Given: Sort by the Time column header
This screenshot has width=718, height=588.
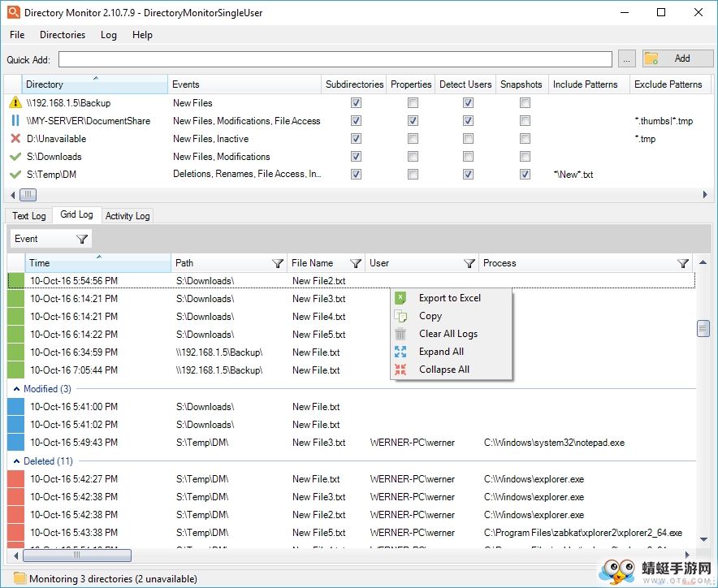Looking at the screenshot, I should [97, 263].
